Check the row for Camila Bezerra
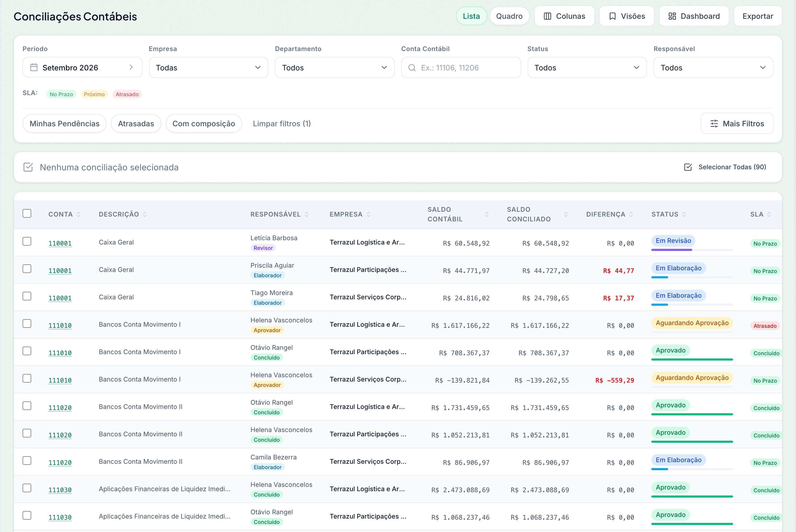The image size is (796, 532). pos(27,461)
